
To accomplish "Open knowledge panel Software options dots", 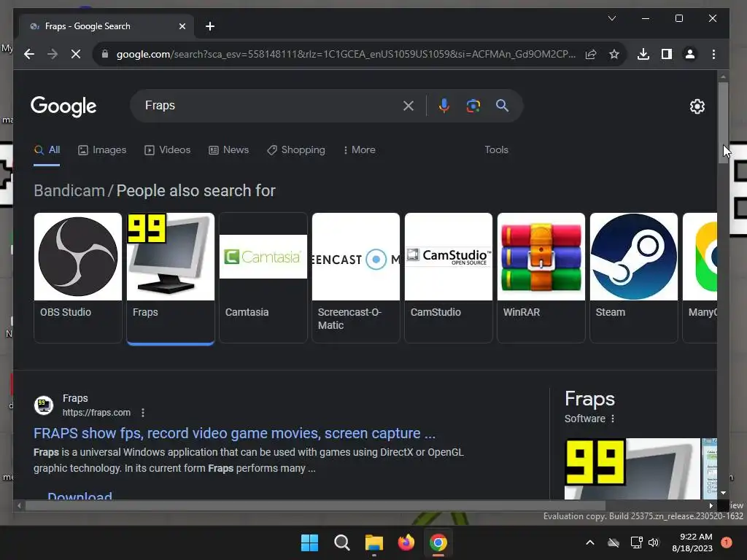I will (x=613, y=419).
